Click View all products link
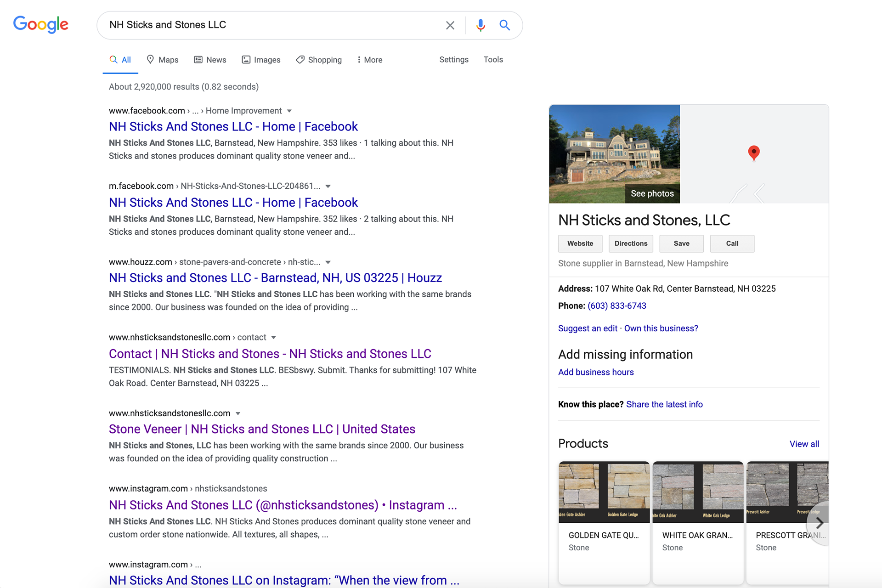Viewport: 882px width, 588px height. 804,444
